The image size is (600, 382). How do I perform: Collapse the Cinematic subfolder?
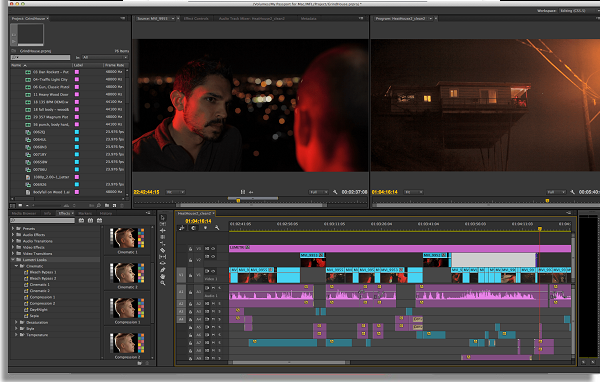(x=16, y=266)
